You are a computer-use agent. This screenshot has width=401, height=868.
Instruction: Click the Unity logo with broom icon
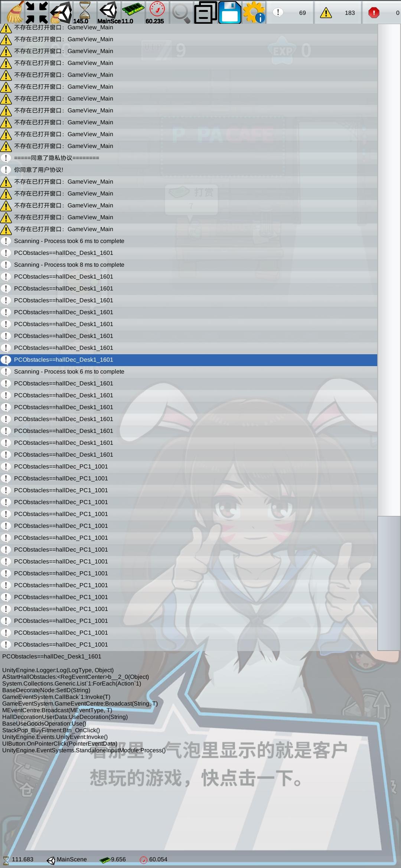pos(61,12)
